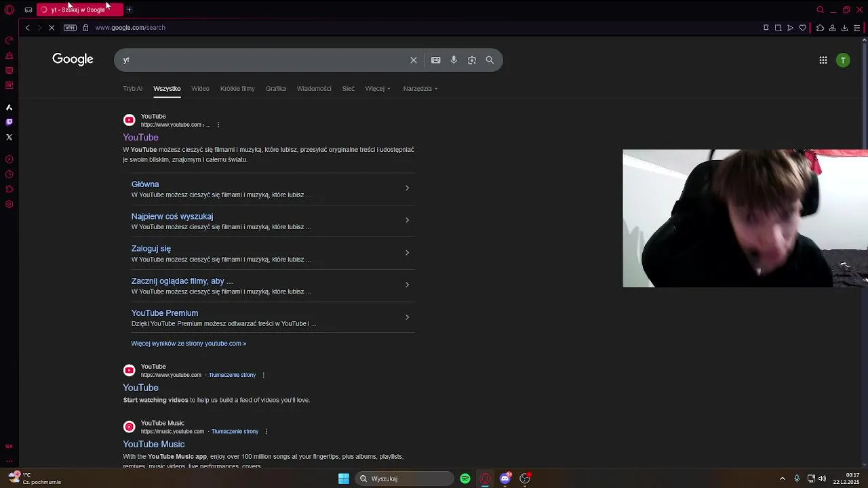Viewport: 868px width, 488px height.
Task: Open on-screen keyboard in search box
Action: point(436,60)
